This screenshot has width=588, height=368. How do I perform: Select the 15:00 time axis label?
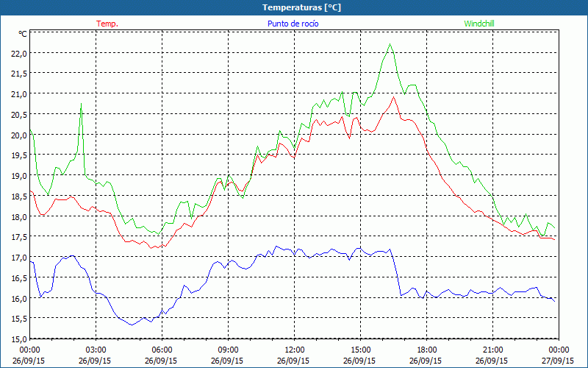(x=360, y=350)
